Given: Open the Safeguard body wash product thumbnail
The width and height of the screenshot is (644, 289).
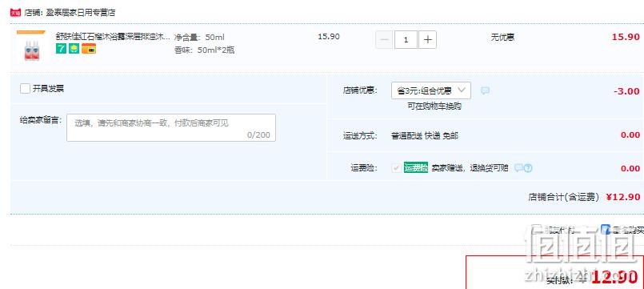Looking at the screenshot, I should pyautogui.click(x=31, y=46).
